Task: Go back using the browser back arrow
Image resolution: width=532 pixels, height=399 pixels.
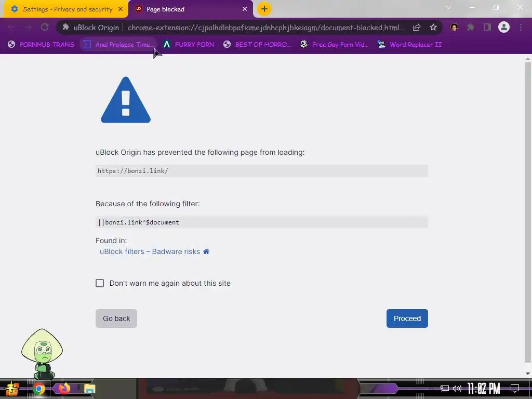Action: (11, 28)
